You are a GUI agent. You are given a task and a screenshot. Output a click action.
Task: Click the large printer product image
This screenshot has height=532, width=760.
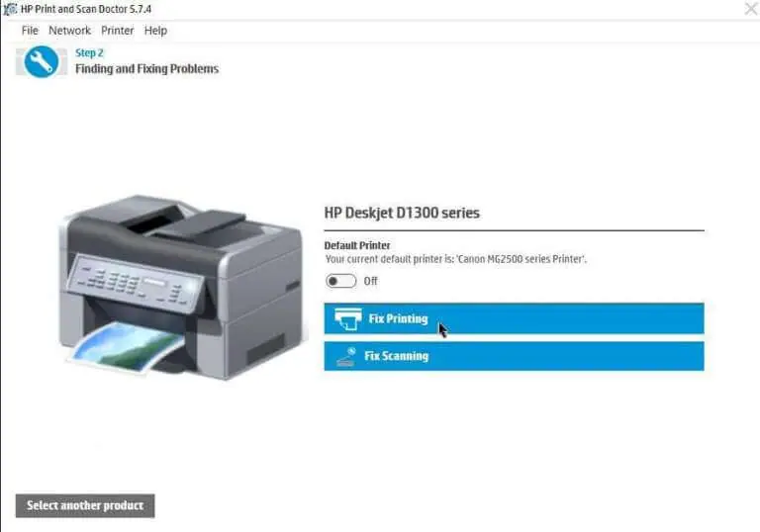click(181, 287)
